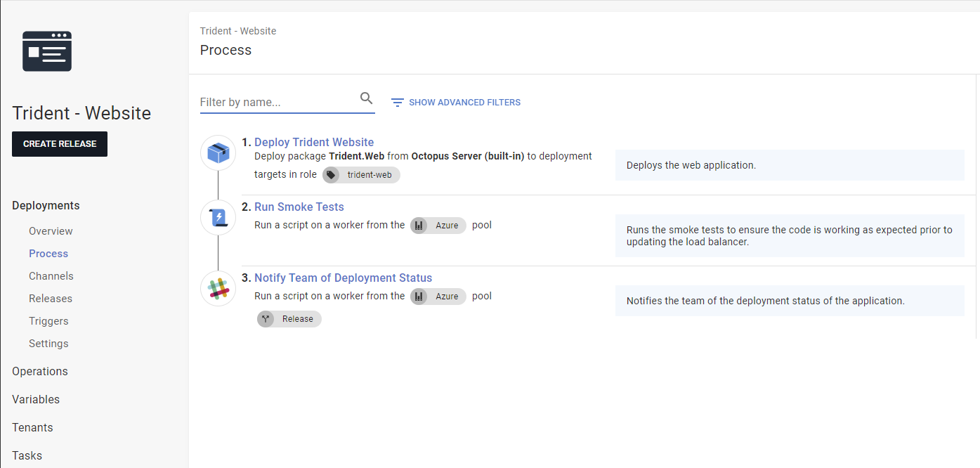
Task: Select the package deploy icon for step 1
Action: (218, 152)
